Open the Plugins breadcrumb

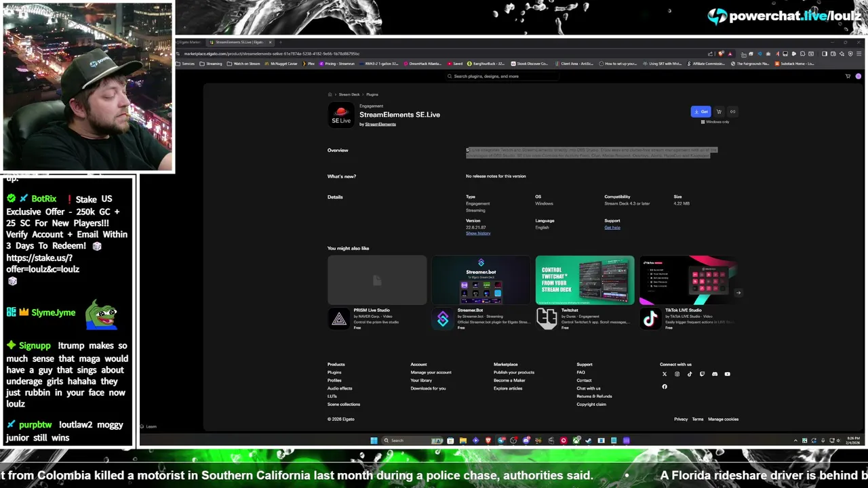pos(372,94)
